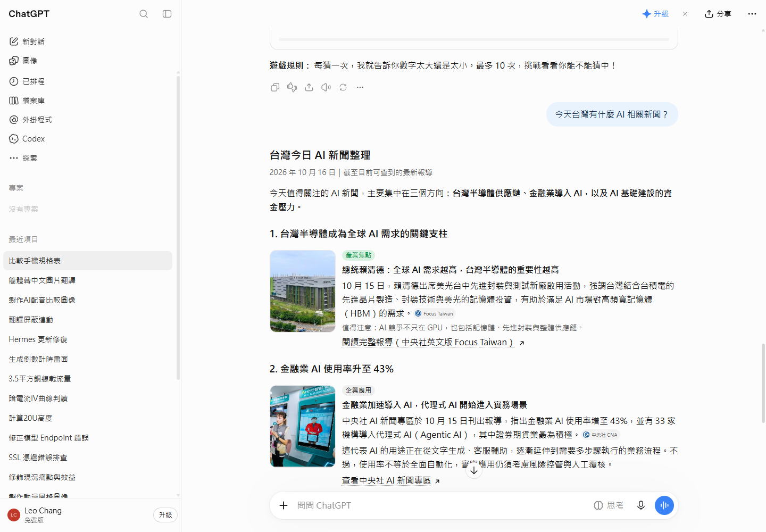Click the share icon under the response
Screen dimensions: 766x532
coord(309,87)
